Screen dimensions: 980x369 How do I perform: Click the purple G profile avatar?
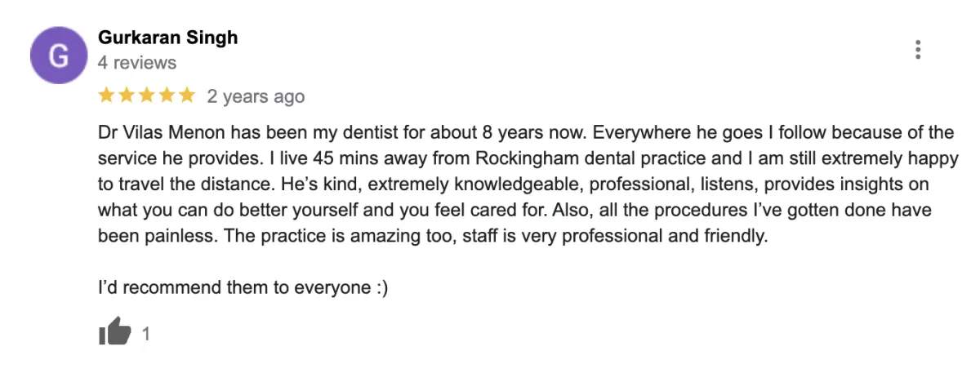[x=58, y=55]
